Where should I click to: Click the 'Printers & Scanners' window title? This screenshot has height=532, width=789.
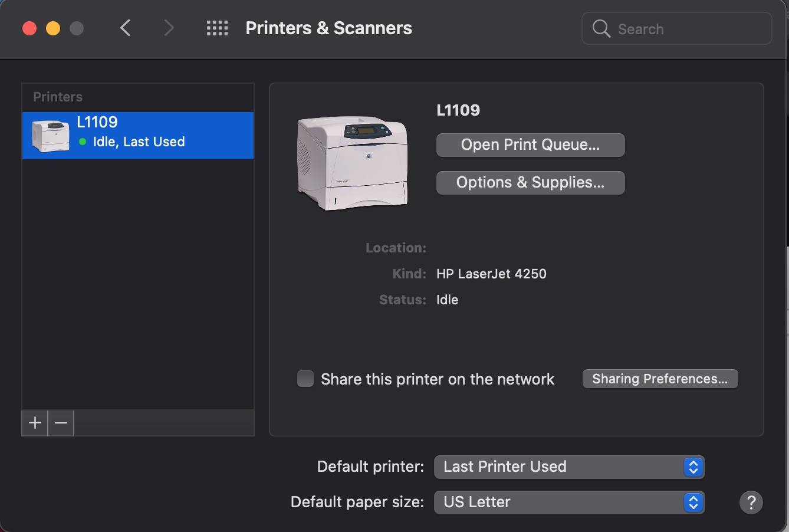click(x=328, y=28)
